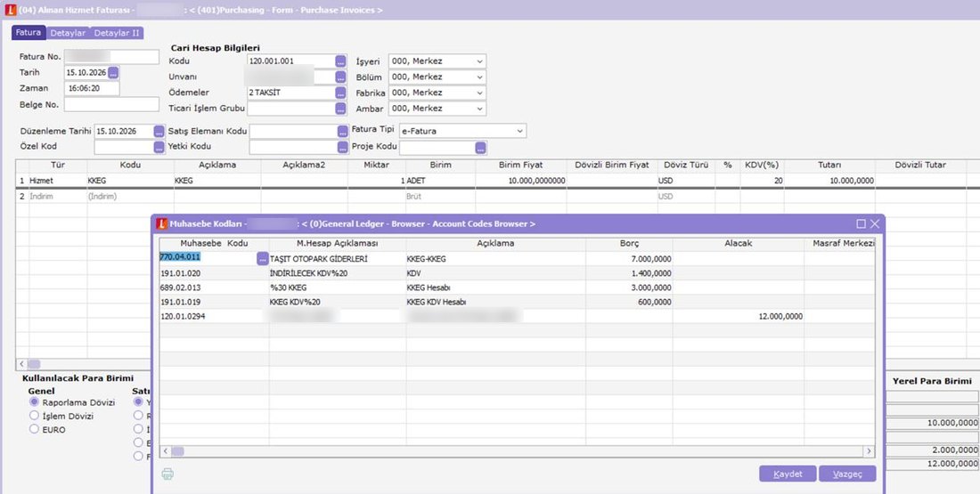Click the %30 KKEG description cell
The height and width of the screenshot is (494, 980).
(338, 287)
